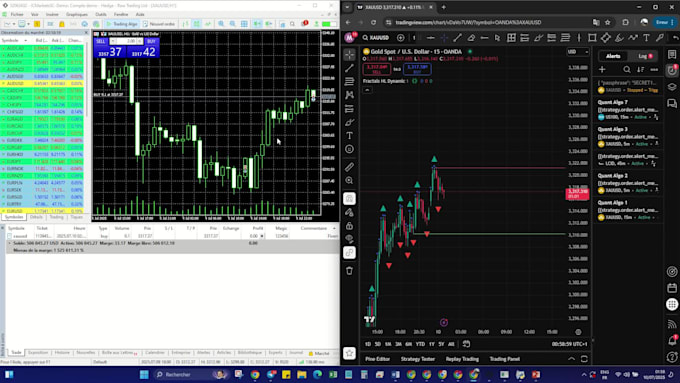Select the crosshair cursor tool in TradingView

click(350, 55)
